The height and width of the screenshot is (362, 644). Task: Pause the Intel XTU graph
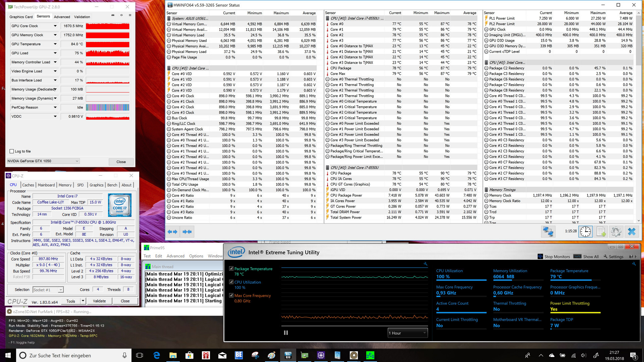(286, 333)
